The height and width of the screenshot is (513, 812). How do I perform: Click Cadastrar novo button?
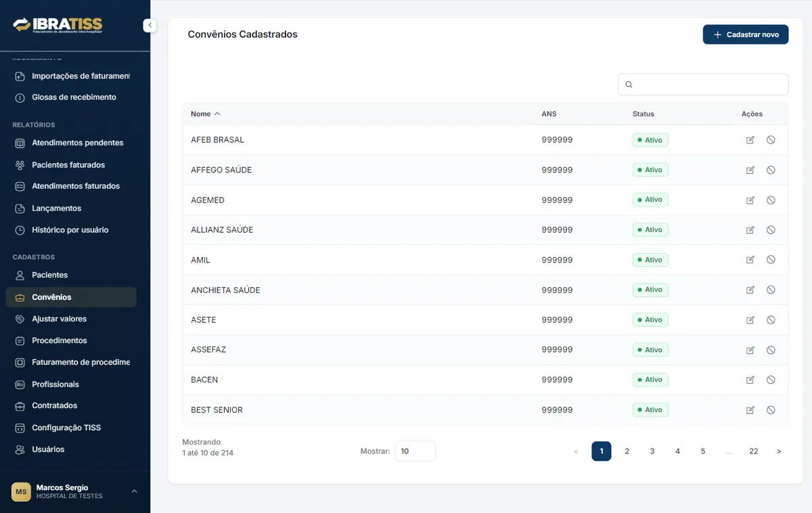(x=746, y=35)
